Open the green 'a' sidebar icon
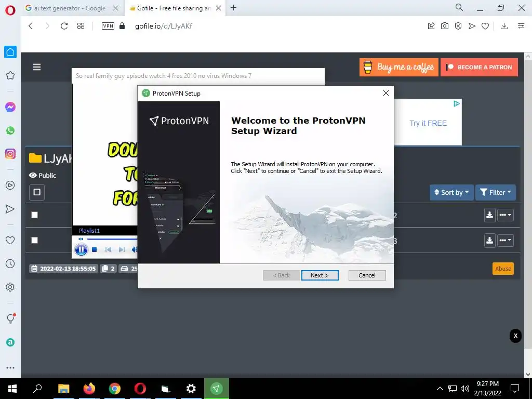The image size is (532, 399). (x=10, y=342)
